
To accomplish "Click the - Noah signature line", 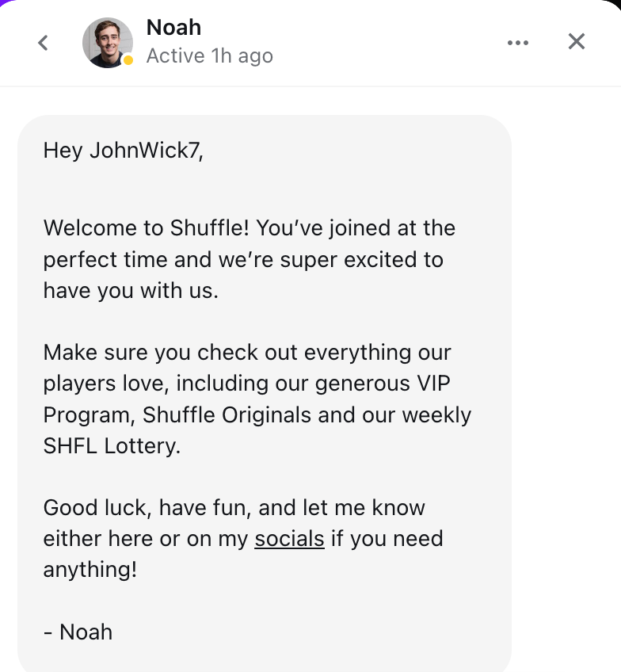I will [78, 632].
